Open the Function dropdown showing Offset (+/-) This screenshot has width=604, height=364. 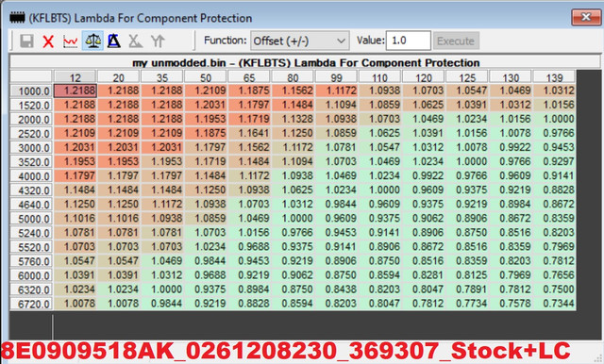[x=300, y=41]
